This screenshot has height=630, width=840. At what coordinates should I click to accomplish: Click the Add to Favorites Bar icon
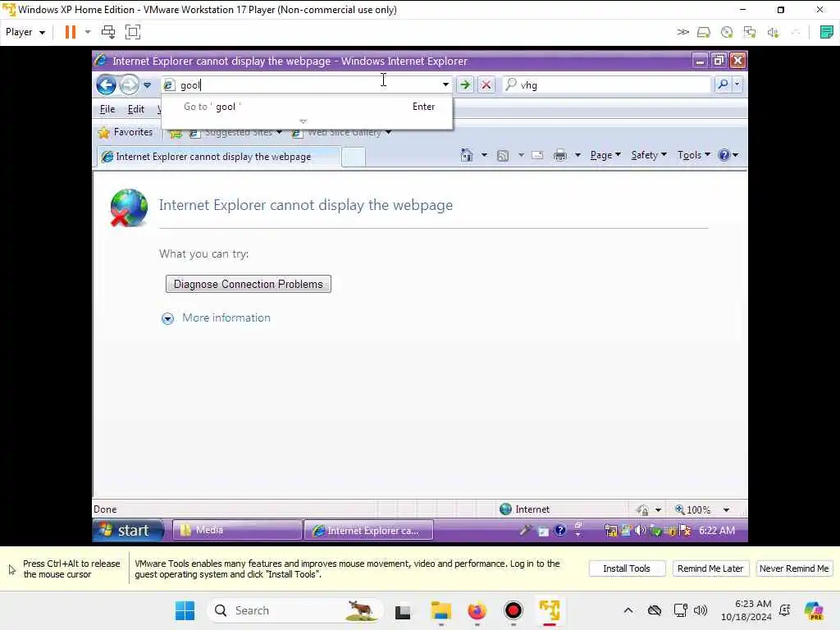coord(176,133)
